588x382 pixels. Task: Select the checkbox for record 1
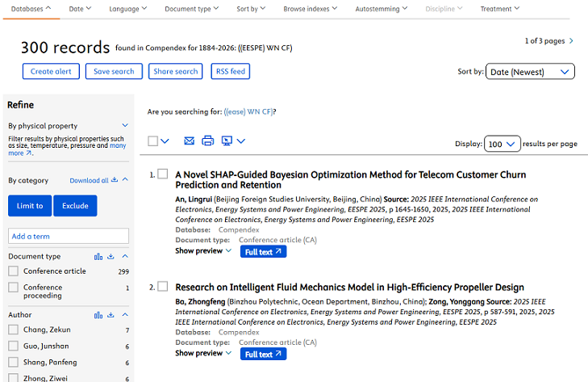162,174
